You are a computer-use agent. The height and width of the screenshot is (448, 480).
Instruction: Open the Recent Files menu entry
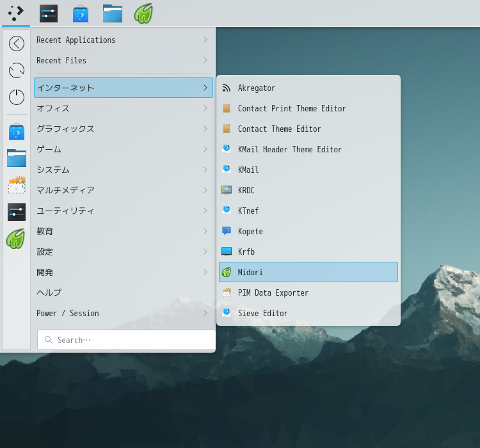coord(124,60)
